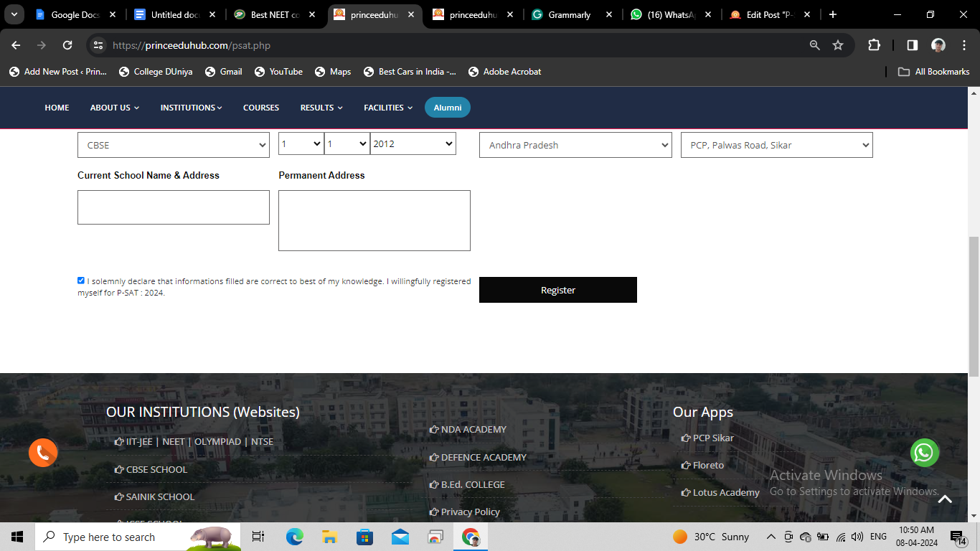The width and height of the screenshot is (980, 551).
Task: Open the Andhra Pradesh state dropdown
Action: click(575, 144)
